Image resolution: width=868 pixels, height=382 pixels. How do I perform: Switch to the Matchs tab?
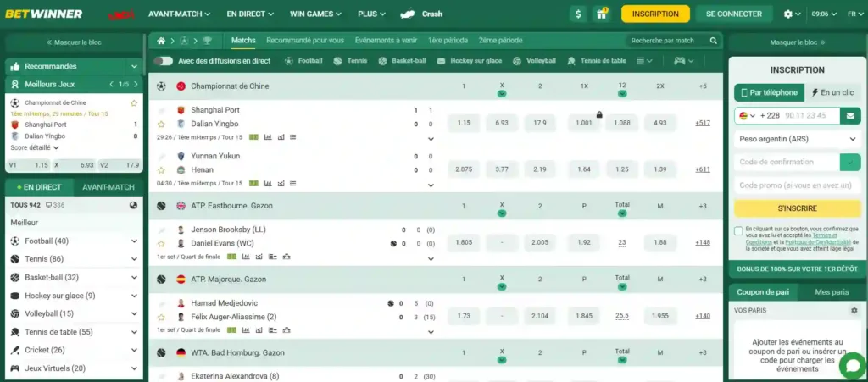click(243, 41)
